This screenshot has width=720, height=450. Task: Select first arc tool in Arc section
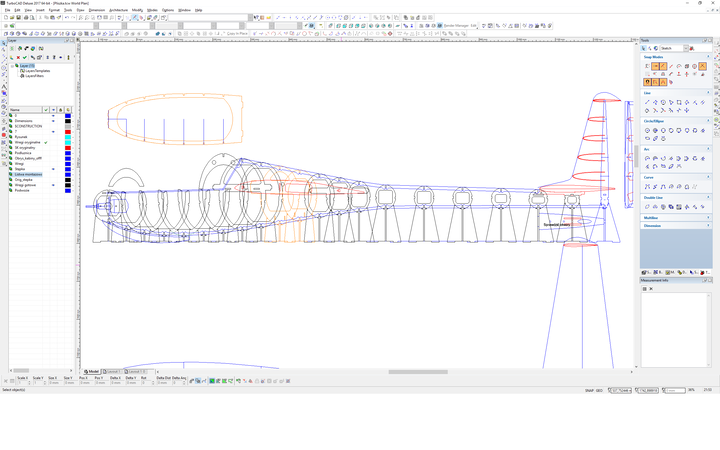point(647,158)
